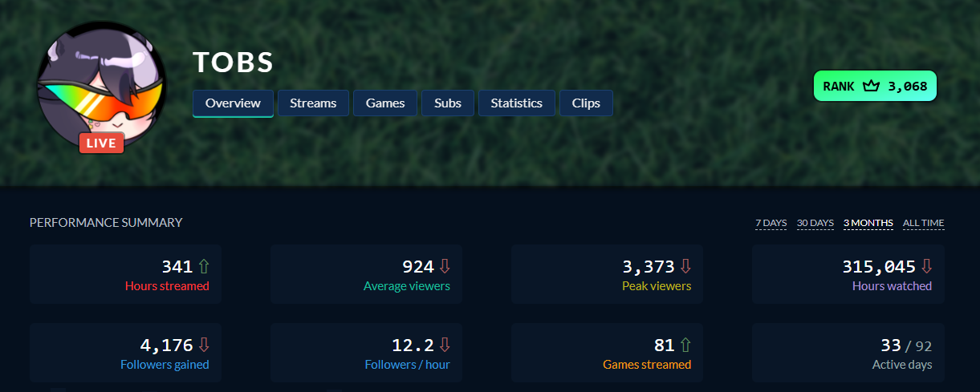980x392 pixels.
Task: Click the 315,045 hours watched value
Action: tap(879, 267)
